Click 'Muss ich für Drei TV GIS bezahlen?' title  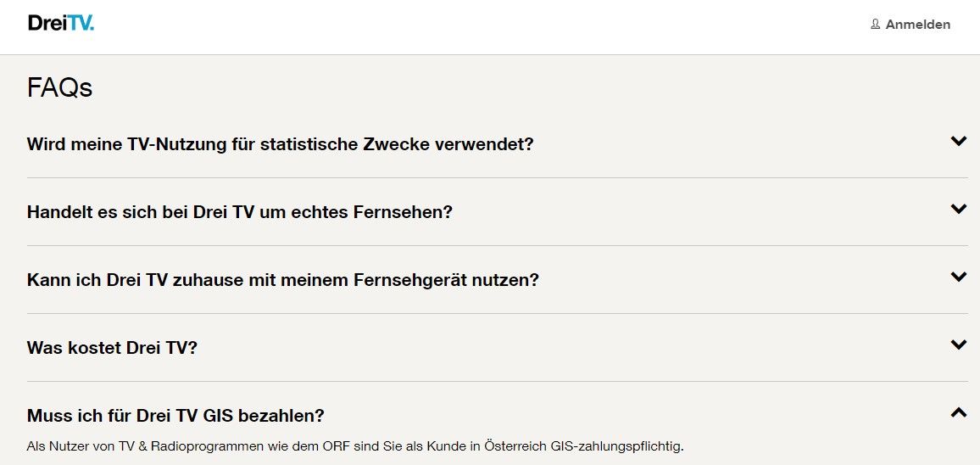tap(175, 416)
